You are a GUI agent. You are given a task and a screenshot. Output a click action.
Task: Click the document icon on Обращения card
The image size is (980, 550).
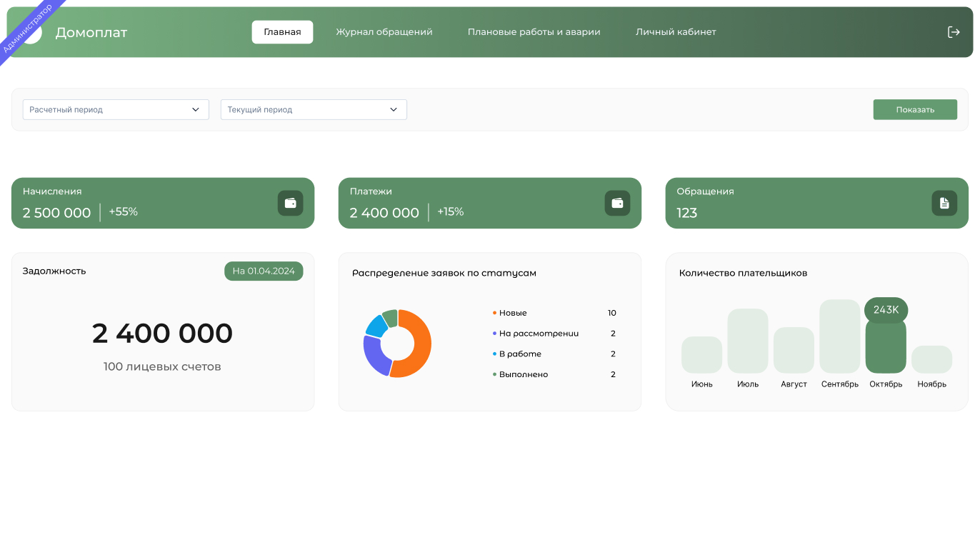tap(944, 203)
